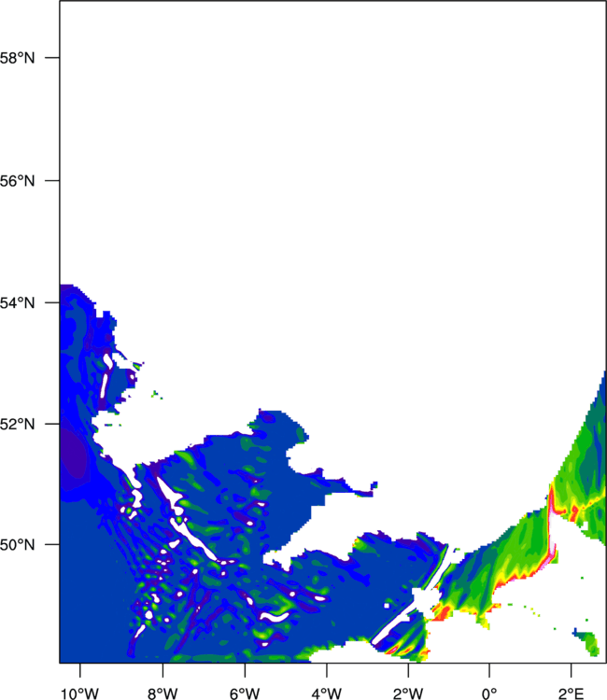Click the 2°E longitude label
This screenshot has width=607, height=700.
click(571, 693)
